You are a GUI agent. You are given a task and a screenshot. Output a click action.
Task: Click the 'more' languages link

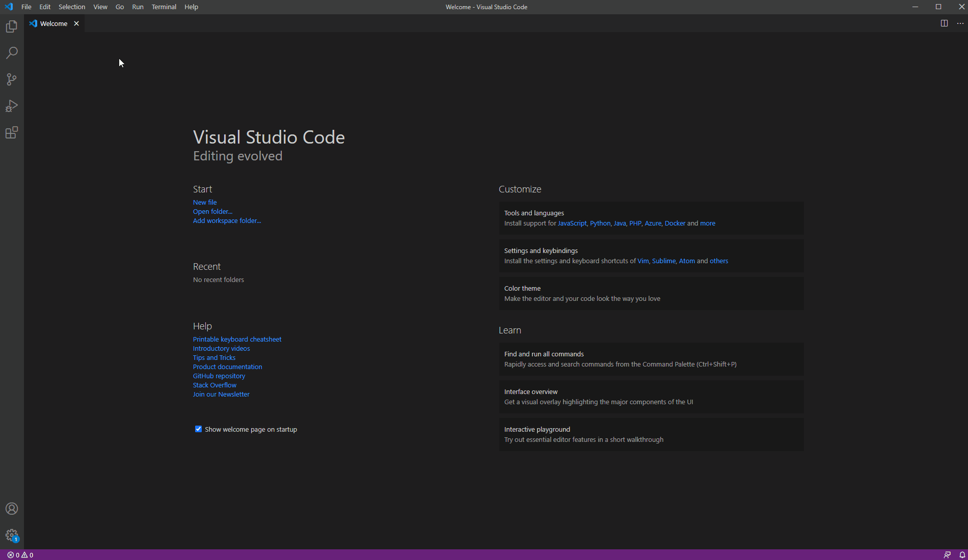[708, 223]
